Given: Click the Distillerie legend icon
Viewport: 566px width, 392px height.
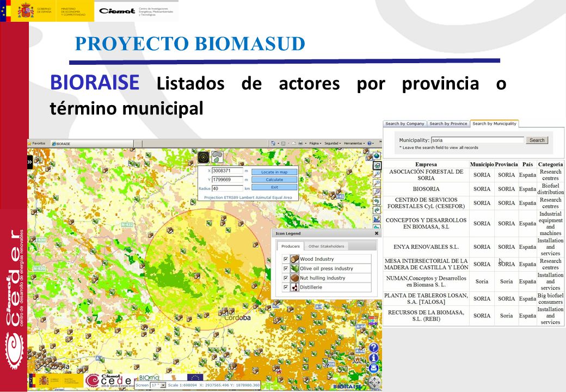Looking at the screenshot, I should point(294,287).
